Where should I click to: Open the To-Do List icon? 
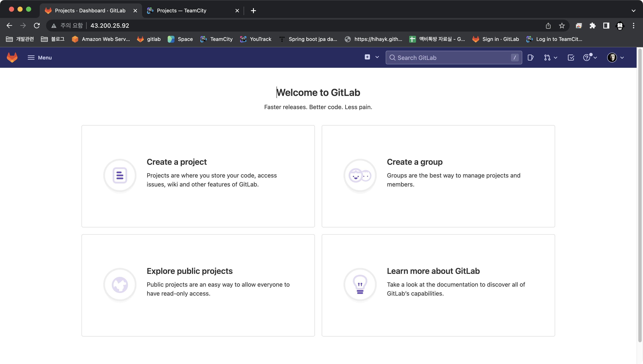coord(571,58)
